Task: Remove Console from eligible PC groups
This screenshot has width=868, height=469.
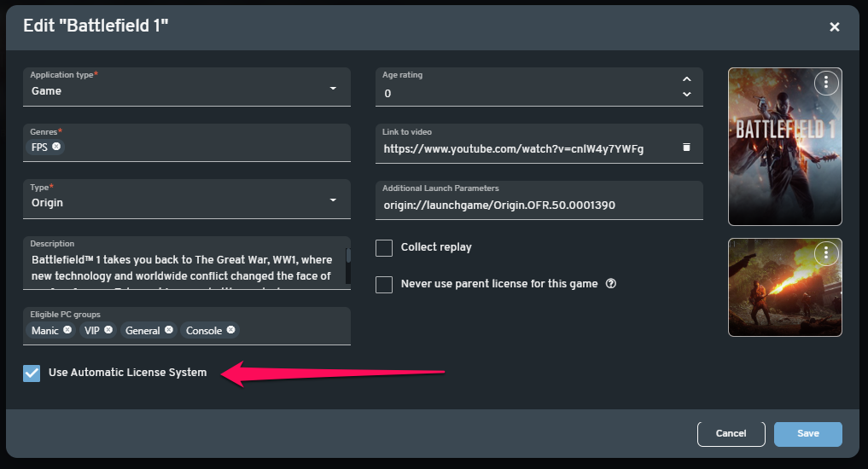Action: tap(230, 330)
